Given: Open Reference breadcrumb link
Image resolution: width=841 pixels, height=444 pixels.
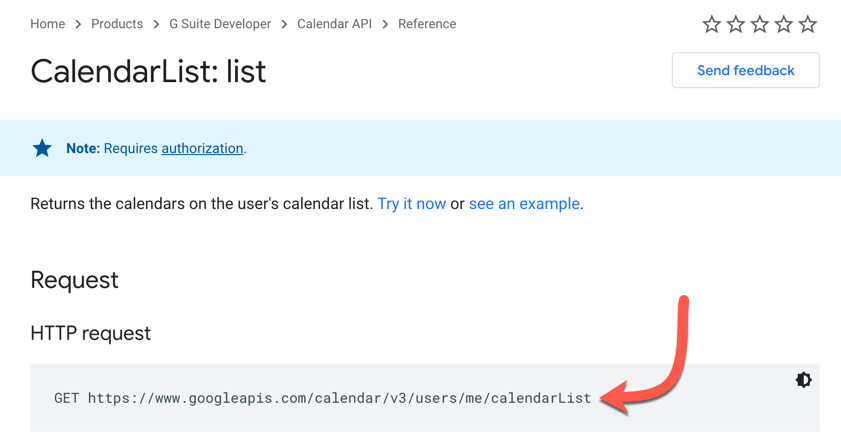Looking at the screenshot, I should click(x=427, y=24).
